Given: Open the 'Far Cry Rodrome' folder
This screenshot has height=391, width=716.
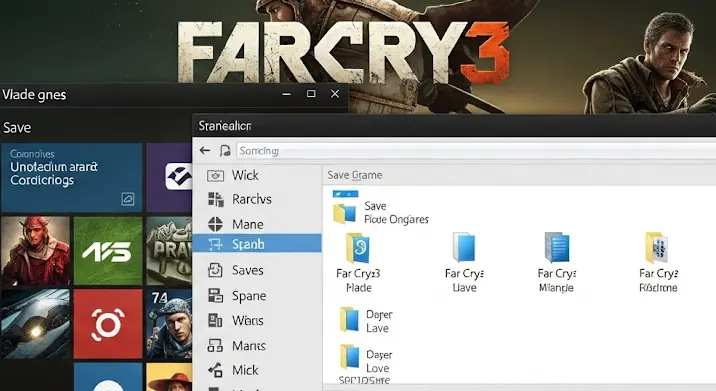Looking at the screenshot, I should [658, 263].
